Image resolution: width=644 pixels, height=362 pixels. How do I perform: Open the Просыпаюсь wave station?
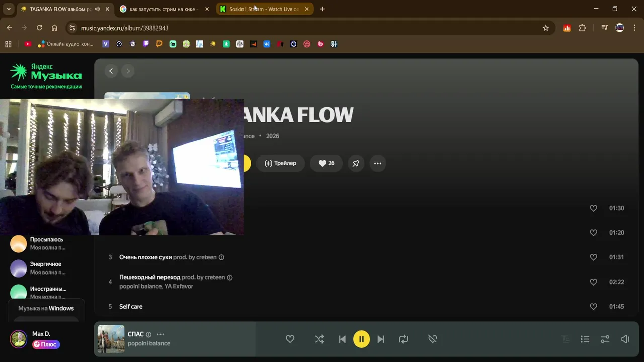pos(46,243)
